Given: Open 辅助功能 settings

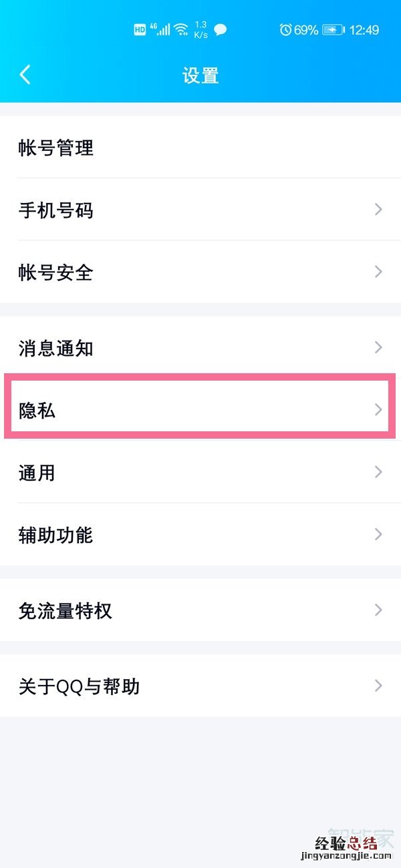Looking at the screenshot, I should pyautogui.click(x=56, y=535).
